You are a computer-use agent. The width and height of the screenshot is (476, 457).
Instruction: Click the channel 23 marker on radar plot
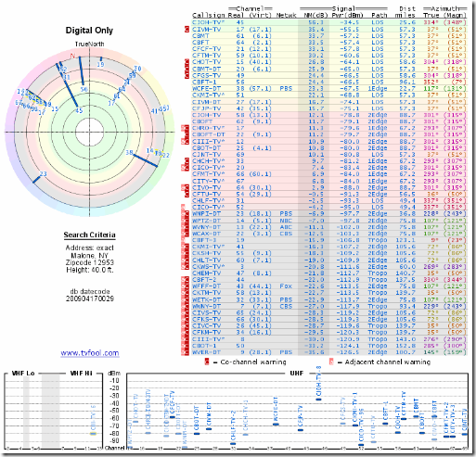(36, 179)
